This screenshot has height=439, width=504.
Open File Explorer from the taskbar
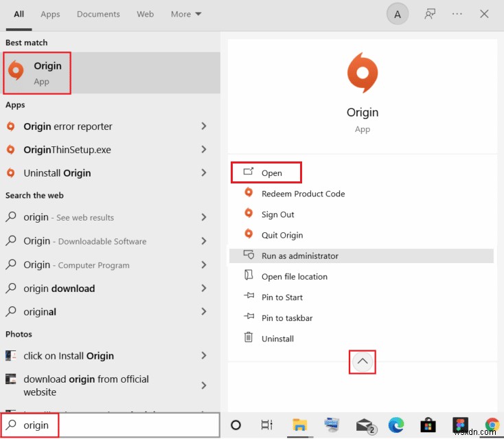[299, 425]
